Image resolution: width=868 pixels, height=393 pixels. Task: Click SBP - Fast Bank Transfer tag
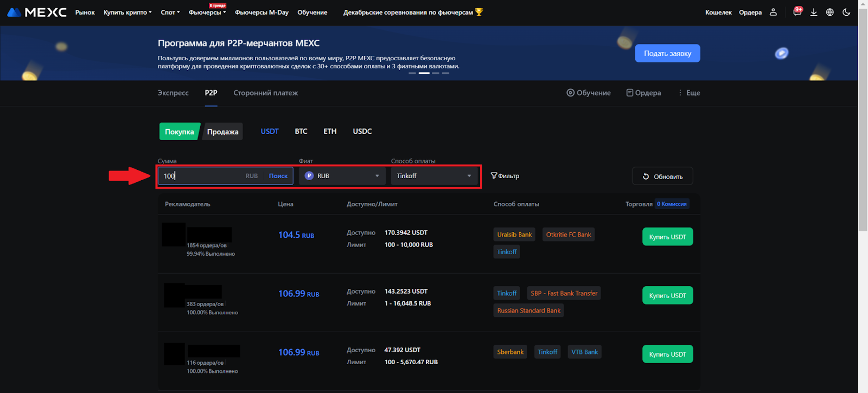point(564,293)
